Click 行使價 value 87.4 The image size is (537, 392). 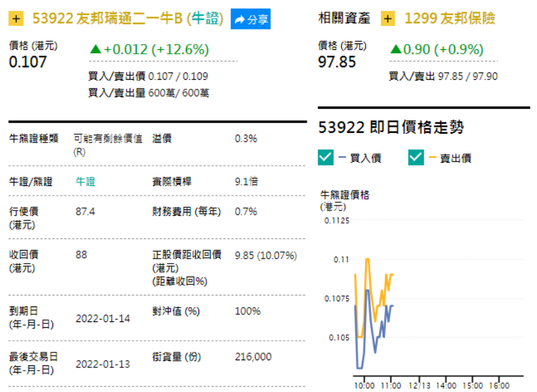(85, 211)
